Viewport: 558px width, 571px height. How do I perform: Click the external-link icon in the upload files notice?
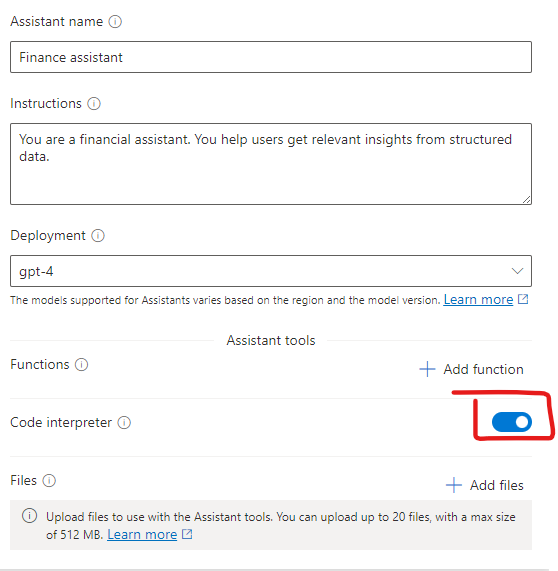187,534
